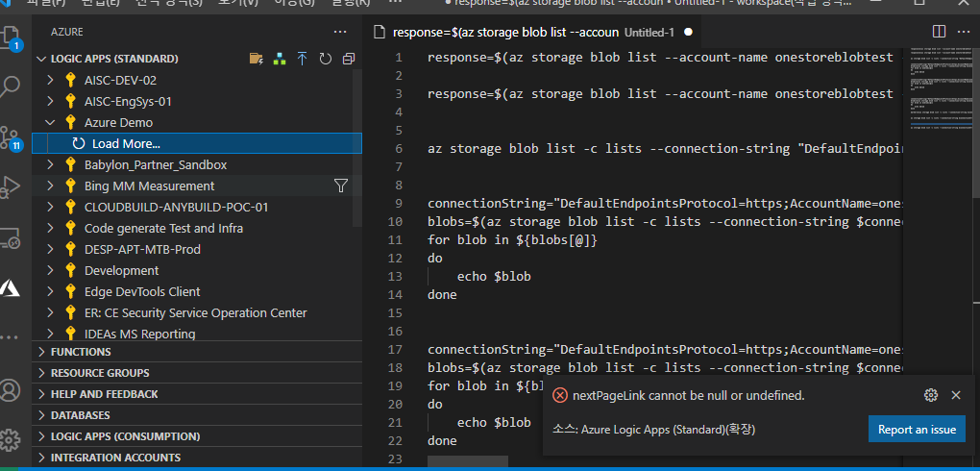Click the filter icon on Bing MM Measurement
Screen dimensions: 980x471
(x=341, y=186)
